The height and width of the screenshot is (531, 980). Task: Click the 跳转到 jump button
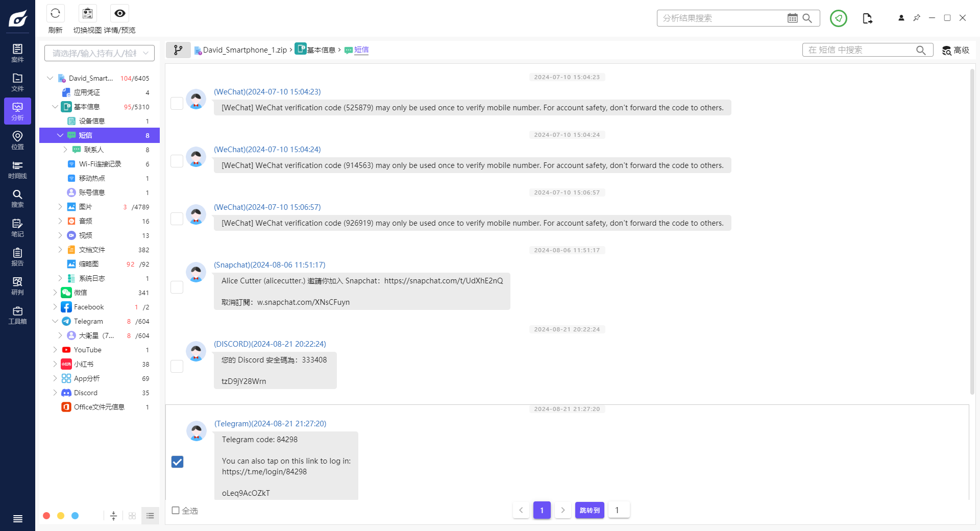click(x=590, y=510)
